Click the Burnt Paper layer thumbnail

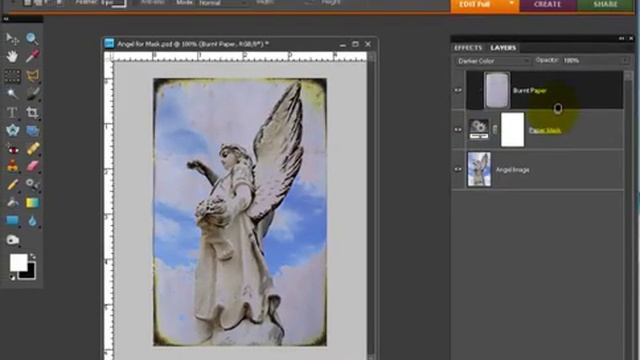(497, 90)
